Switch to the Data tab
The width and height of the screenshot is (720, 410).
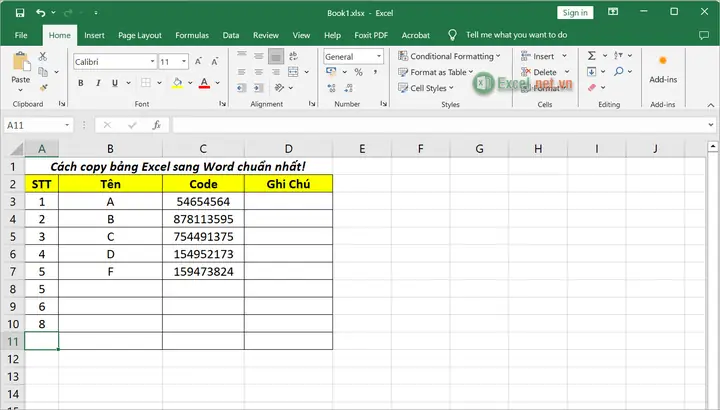point(231,35)
